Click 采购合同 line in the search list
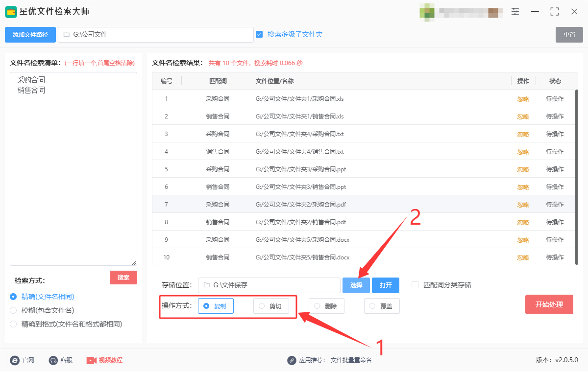 pyautogui.click(x=31, y=79)
